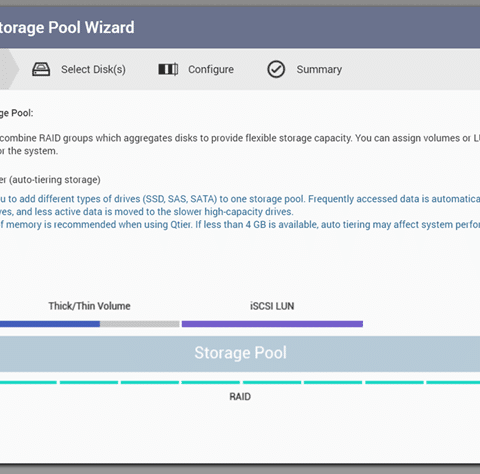Click the purple iSCSI LUN bar

click(272, 324)
